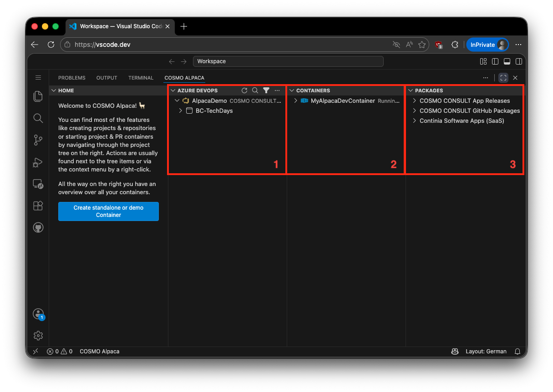Viewport: 553px width, 392px height.
Task: Click COSMO Alpaca status bar entry
Action: (100, 352)
